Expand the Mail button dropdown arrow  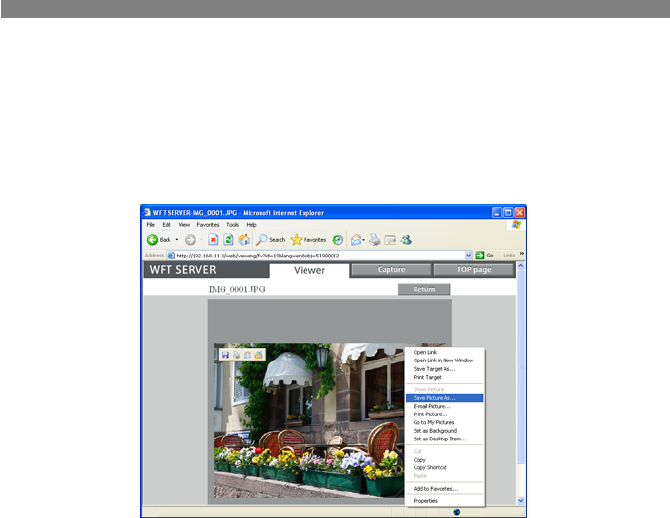click(x=364, y=240)
